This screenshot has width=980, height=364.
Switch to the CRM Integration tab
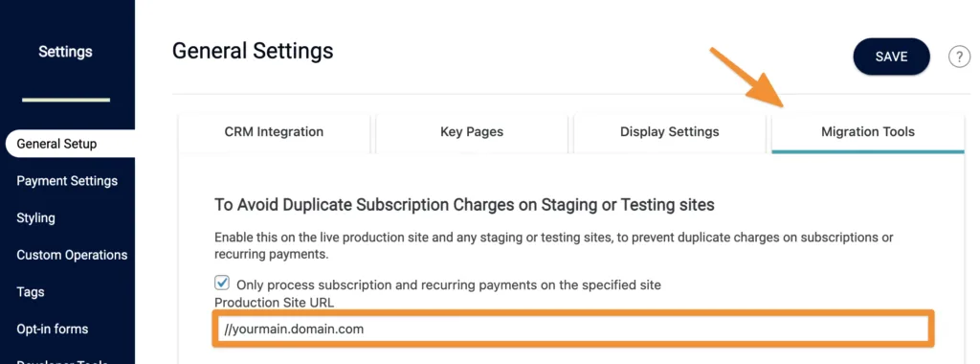[x=274, y=132]
